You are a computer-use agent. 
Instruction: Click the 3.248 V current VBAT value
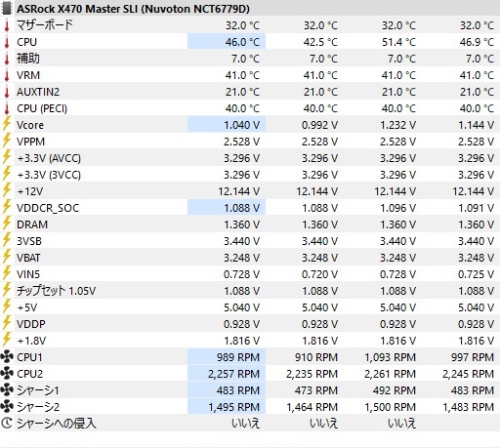[241, 258]
